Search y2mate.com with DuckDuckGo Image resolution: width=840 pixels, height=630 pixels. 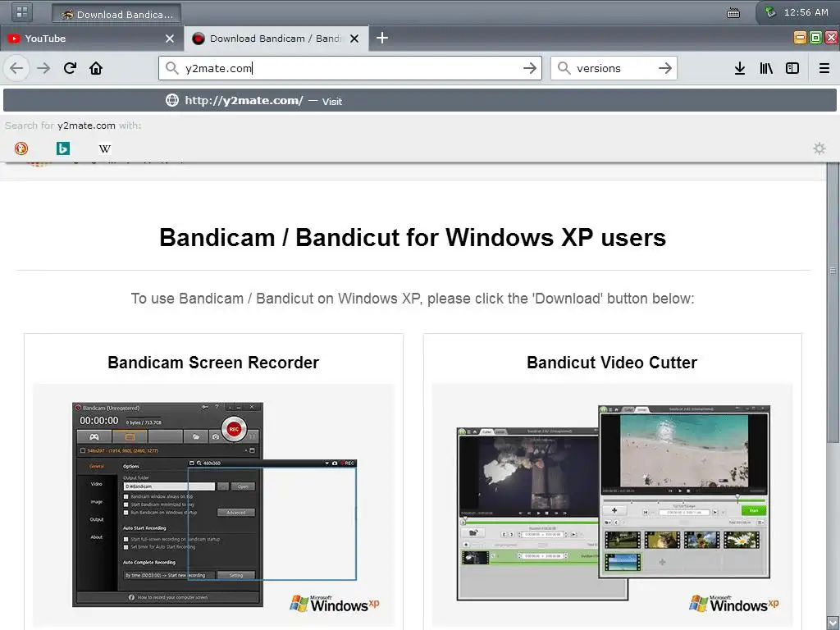[x=21, y=148]
